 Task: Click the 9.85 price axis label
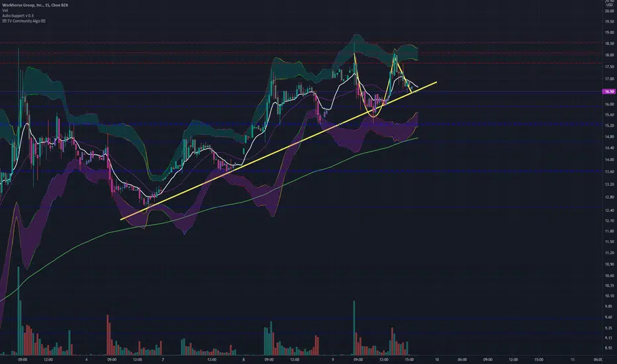pyautogui.click(x=609, y=306)
